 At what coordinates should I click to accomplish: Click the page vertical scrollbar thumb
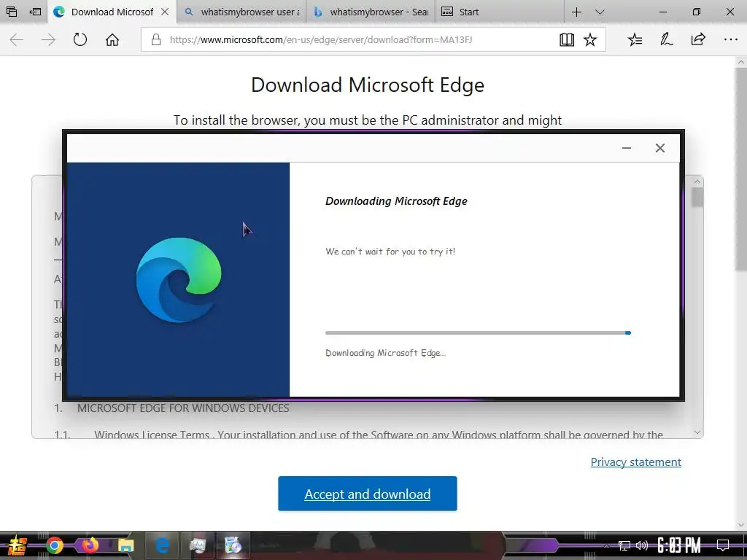click(741, 169)
